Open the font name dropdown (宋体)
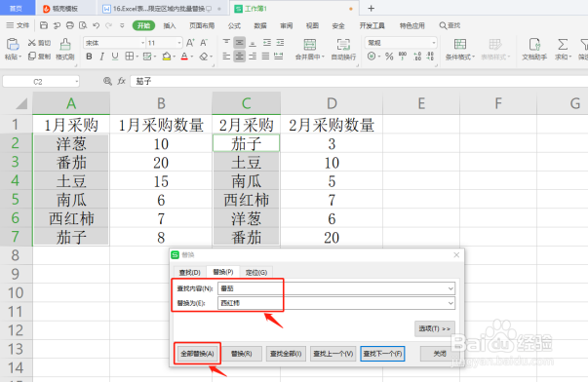This screenshot has width=588, height=382. [143, 43]
